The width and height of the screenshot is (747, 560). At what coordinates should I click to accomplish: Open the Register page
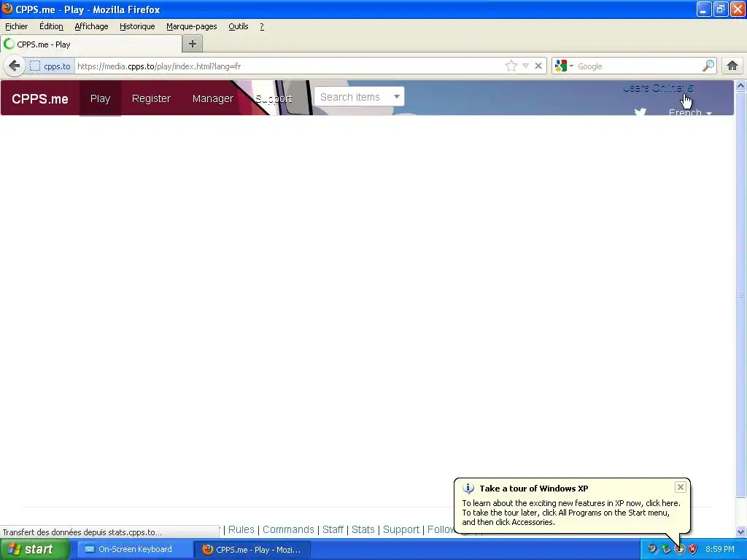[x=151, y=98]
